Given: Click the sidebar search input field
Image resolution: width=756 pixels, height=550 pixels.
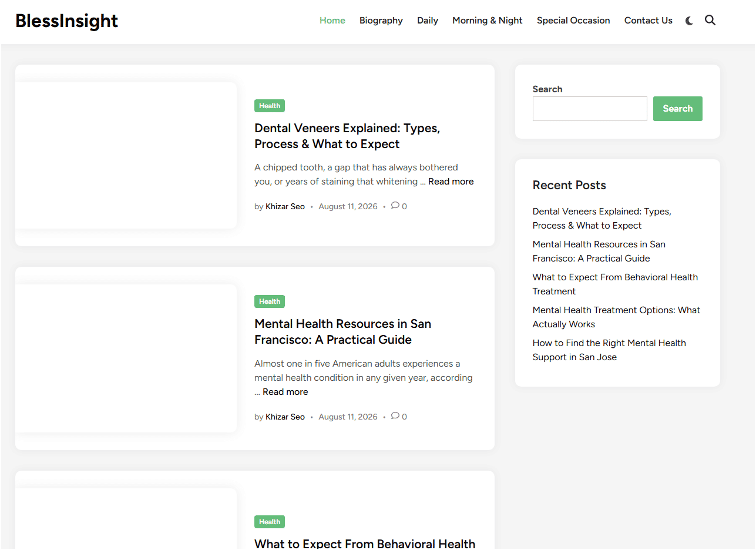Looking at the screenshot, I should click(590, 109).
